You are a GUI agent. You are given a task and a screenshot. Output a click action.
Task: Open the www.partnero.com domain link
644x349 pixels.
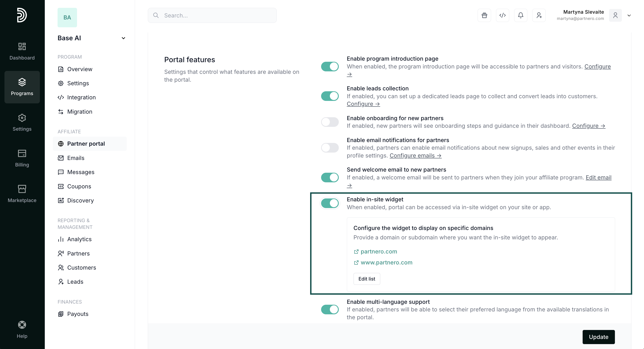(386, 263)
